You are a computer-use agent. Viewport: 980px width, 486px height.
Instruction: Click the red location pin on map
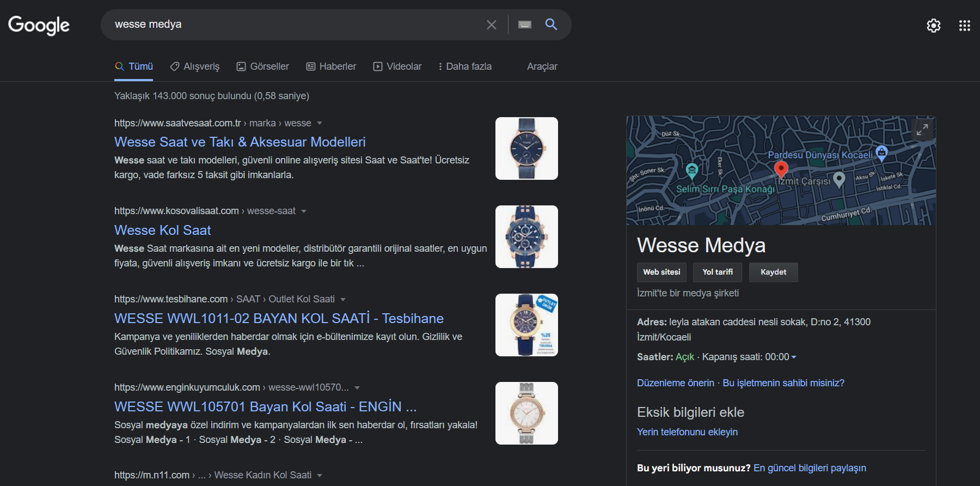781,169
